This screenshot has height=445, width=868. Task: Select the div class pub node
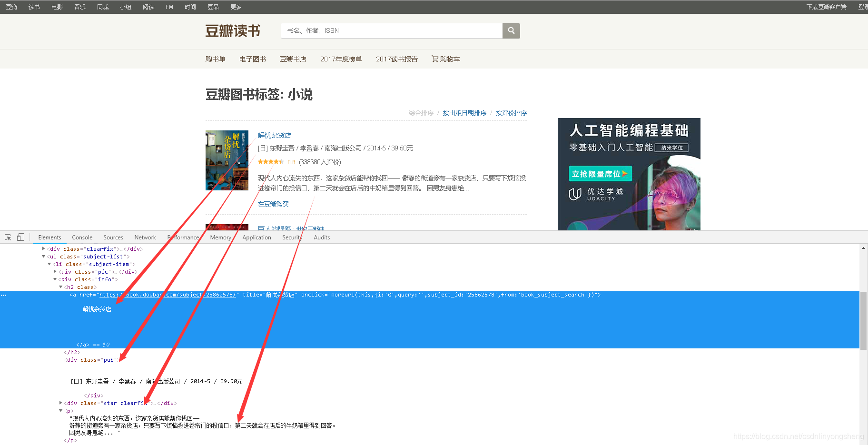(92, 360)
